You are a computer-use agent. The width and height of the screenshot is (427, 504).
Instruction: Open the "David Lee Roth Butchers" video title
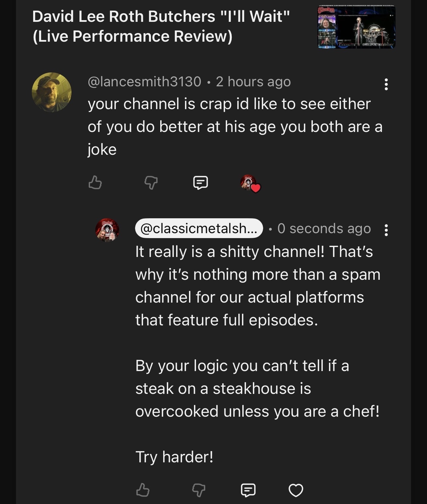pos(161,26)
